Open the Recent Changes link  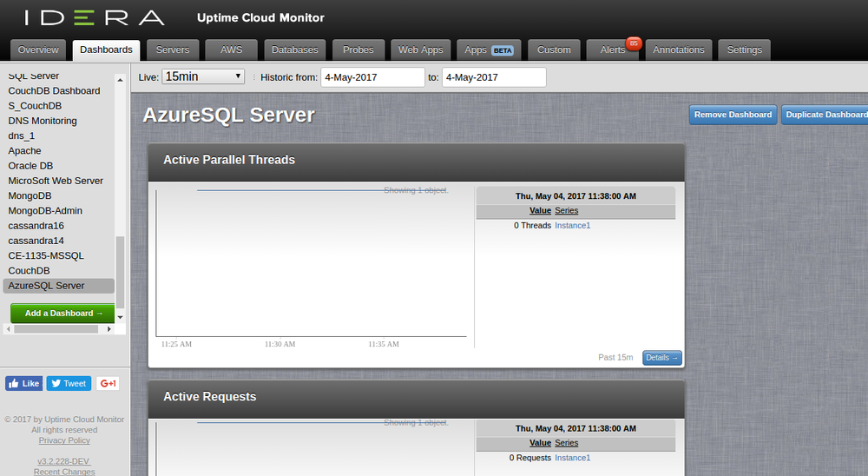coord(64,472)
